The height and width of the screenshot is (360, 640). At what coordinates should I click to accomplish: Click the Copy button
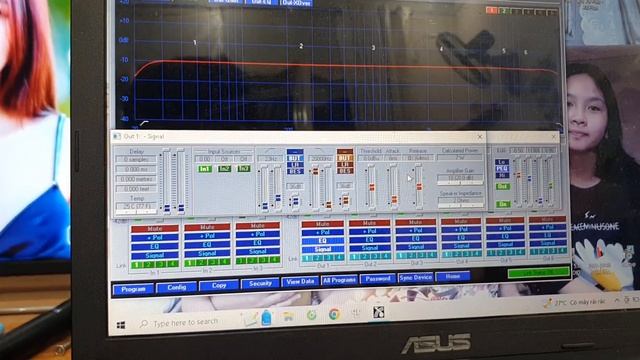[x=219, y=285]
